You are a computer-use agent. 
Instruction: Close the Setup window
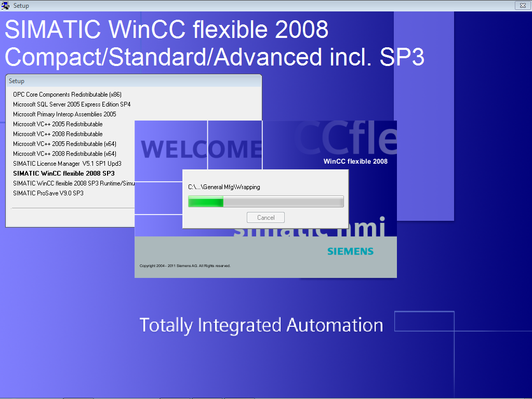[523, 5]
